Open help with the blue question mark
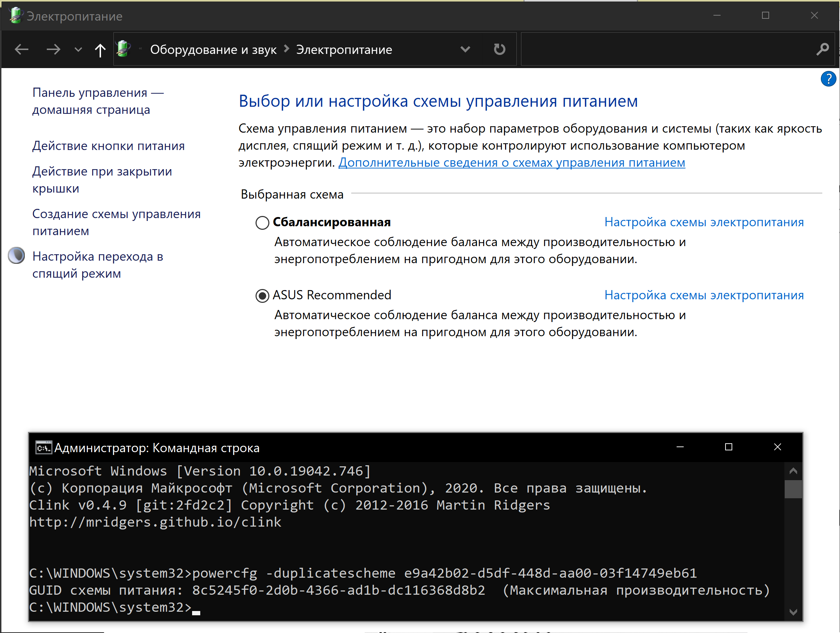 point(828,79)
